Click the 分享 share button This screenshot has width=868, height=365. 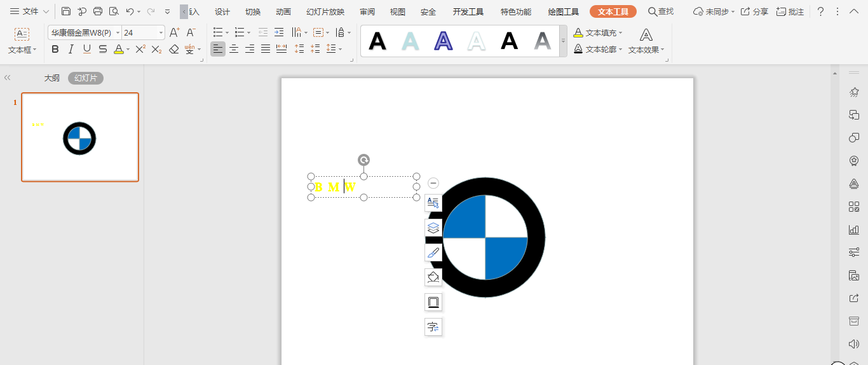point(754,11)
